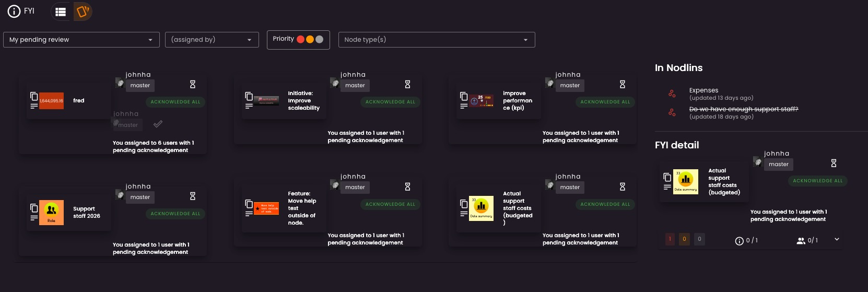Click the FYI info icon
This screenshot has height=292, width=868.
click(x=14, y=11)
